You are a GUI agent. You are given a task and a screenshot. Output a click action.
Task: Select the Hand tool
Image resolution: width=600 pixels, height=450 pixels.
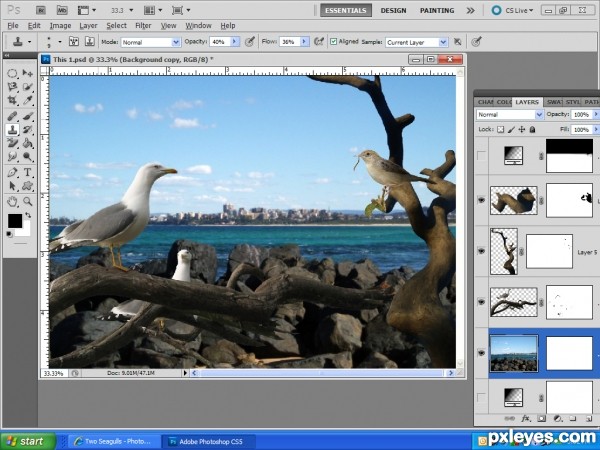tap(12, 201)
